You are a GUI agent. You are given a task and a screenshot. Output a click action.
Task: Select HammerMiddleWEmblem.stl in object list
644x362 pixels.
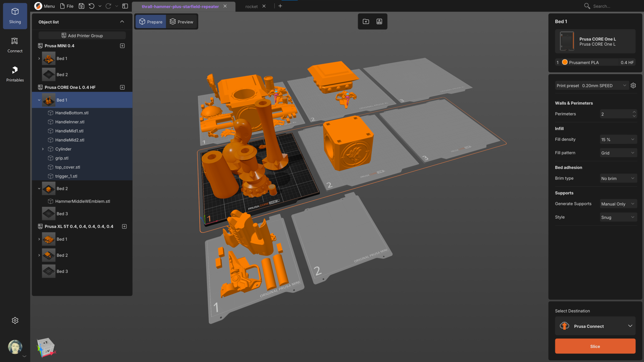click(x=82, y=201)
